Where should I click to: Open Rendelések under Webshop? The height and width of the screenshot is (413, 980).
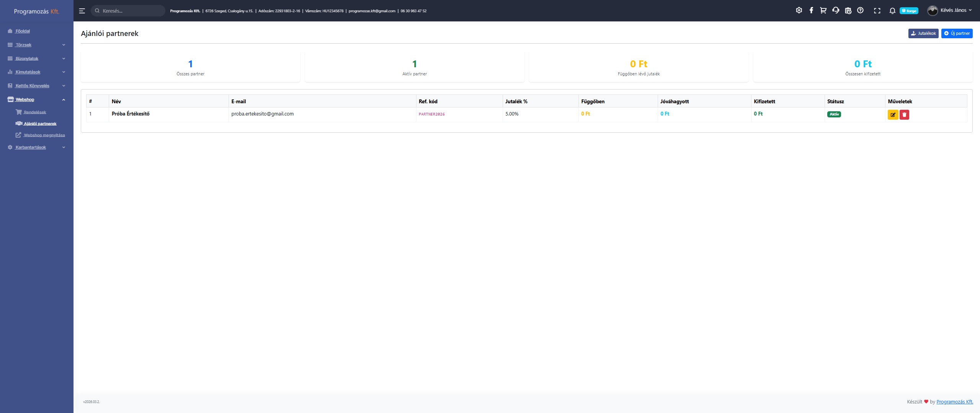click(x=35, y=112)
